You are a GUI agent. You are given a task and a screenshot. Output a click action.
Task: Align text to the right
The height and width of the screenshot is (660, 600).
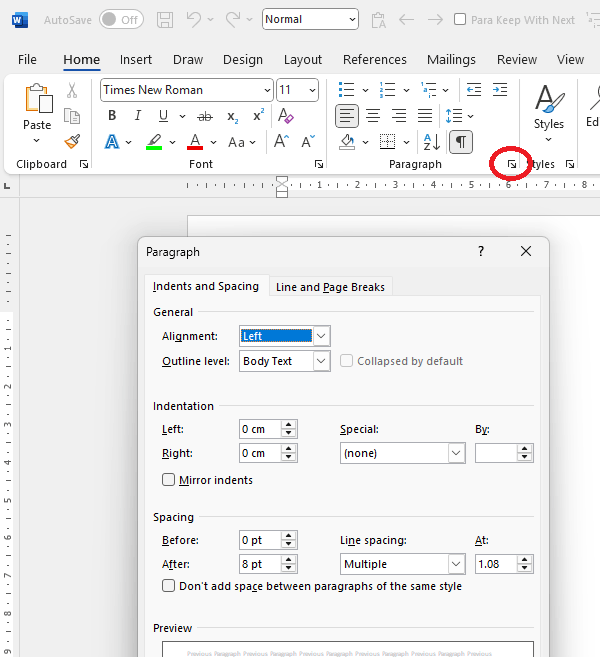coord(399,115)
